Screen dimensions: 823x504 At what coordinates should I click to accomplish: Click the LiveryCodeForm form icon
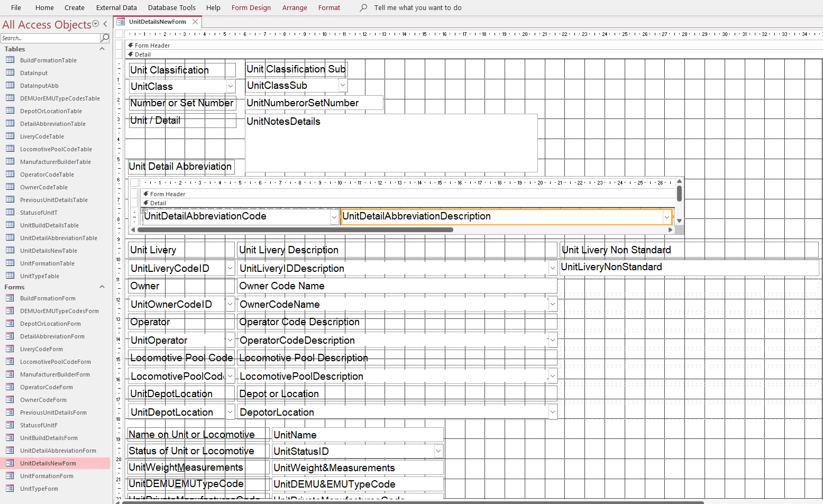pos(10,349)
